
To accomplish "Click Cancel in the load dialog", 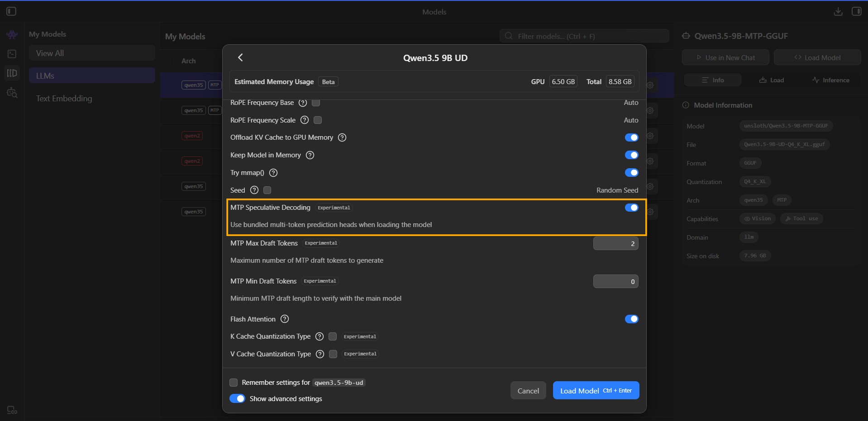I will (x=528, y=391).
